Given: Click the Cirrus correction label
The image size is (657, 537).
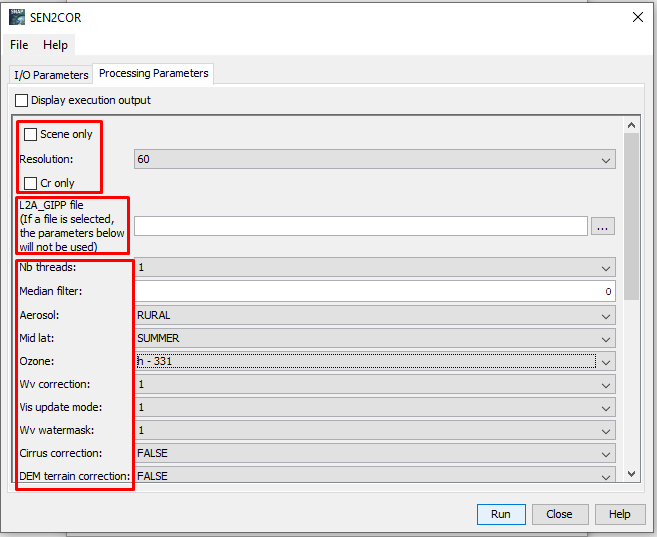Looking at the screenshot, I should (61, 454).
